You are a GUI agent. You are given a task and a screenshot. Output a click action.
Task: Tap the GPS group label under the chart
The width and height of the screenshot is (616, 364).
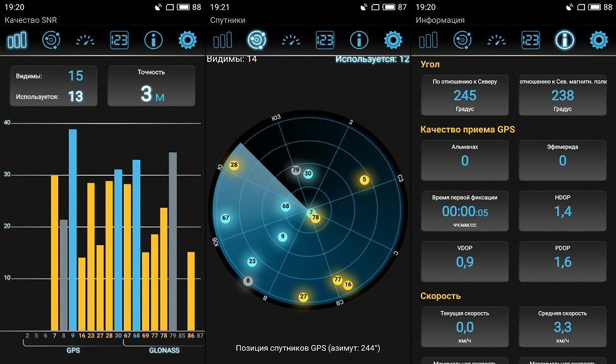(73, 350)
